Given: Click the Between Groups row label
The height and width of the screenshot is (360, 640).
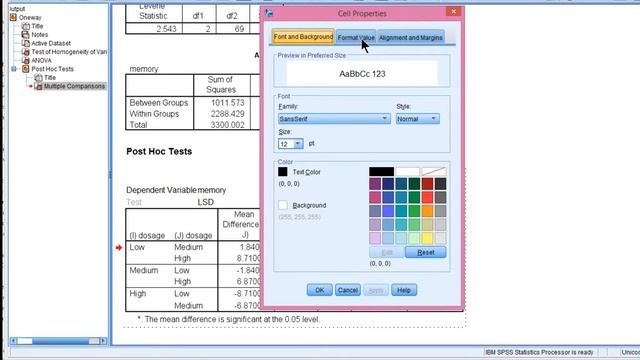Looking at the screenshot, I should pyautogui.click(x=159, y=103).
